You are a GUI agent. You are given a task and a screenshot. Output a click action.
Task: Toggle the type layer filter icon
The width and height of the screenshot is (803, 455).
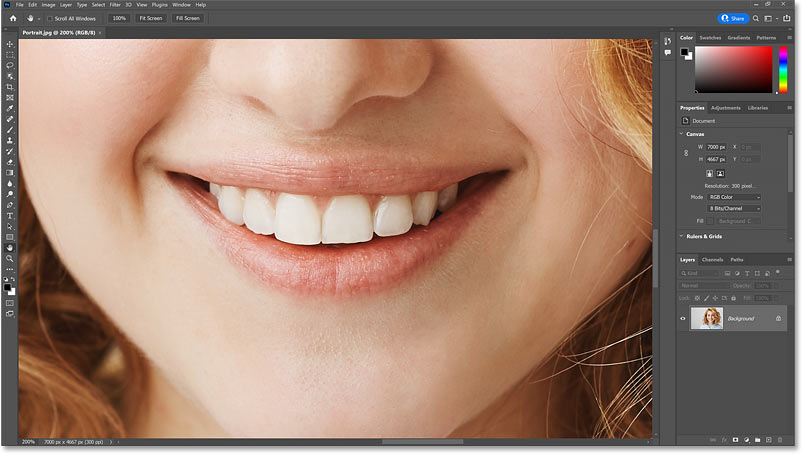click(x=747, y=273)
